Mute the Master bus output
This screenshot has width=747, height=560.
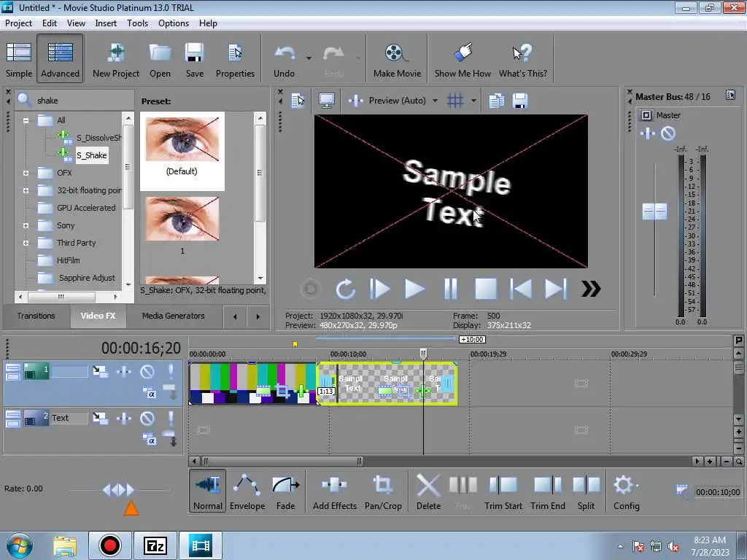pos(668,133)
